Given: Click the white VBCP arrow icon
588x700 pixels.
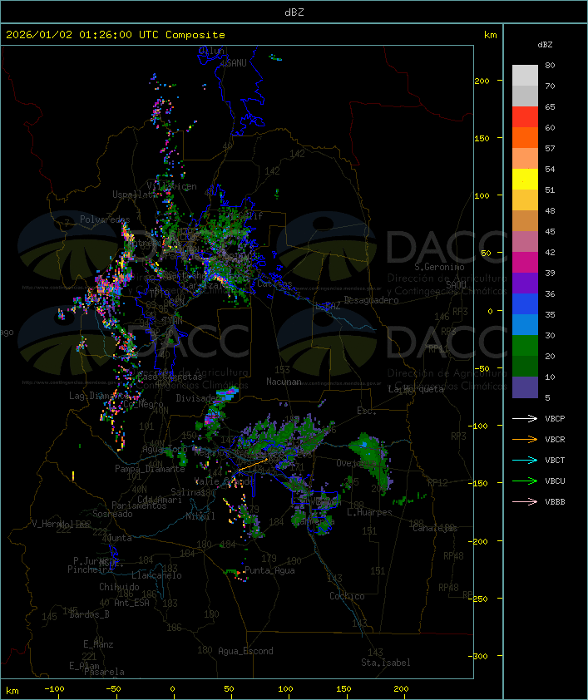Looking at the screenshot, I should tap(525, 418).
